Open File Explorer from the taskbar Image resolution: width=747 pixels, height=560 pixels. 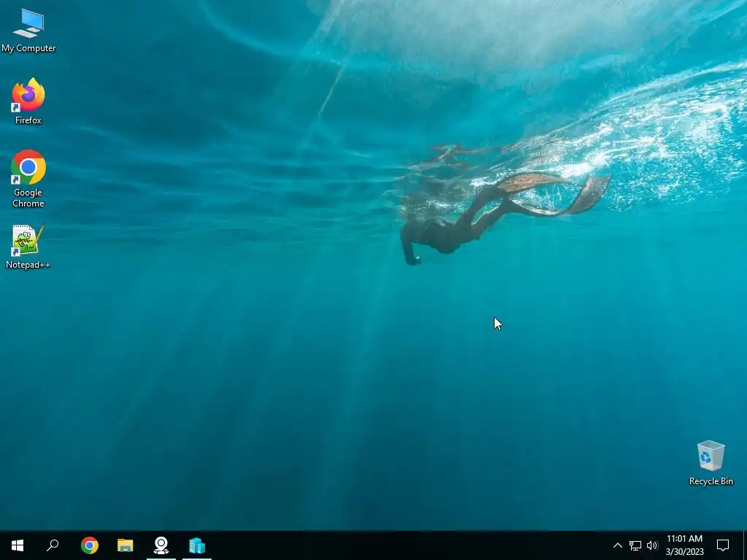125,545
